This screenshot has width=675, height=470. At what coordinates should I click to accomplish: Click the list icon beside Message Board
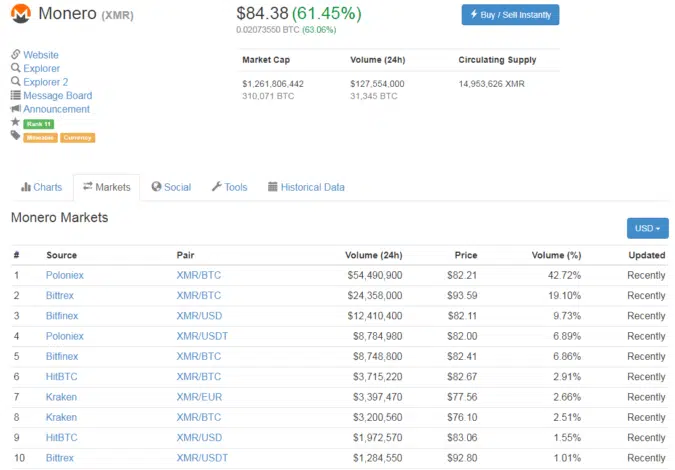pos(15,95)
